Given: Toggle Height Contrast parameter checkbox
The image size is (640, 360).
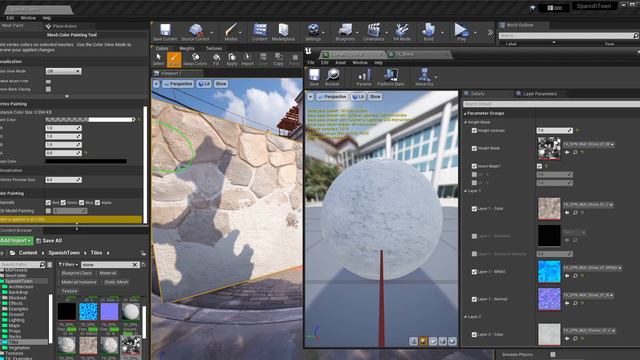Looking at the screenshot, I should click(x=474, y=131).
